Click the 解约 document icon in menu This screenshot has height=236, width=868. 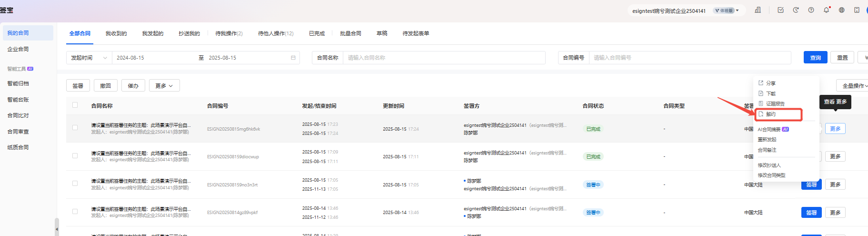tap(761, 114)
